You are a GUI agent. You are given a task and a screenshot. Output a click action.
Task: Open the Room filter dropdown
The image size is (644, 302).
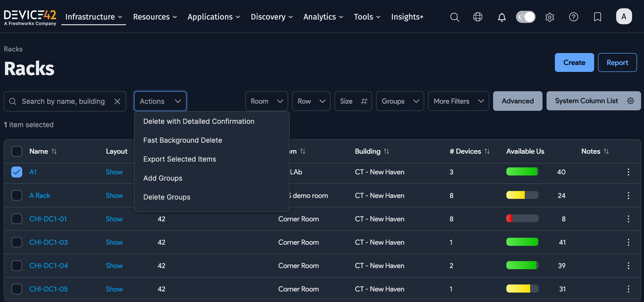click(x=266, y=101)
